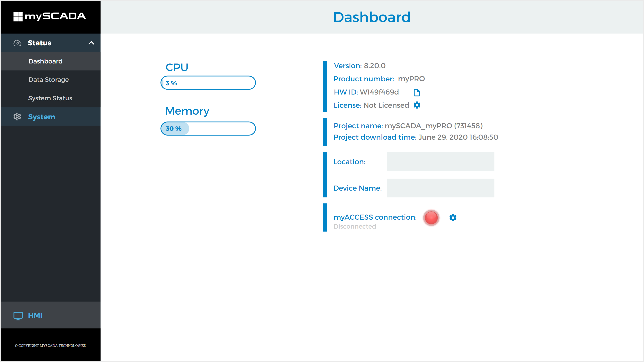Copy the HW ID with document icon
644x362 pixels.
(417, 93)
